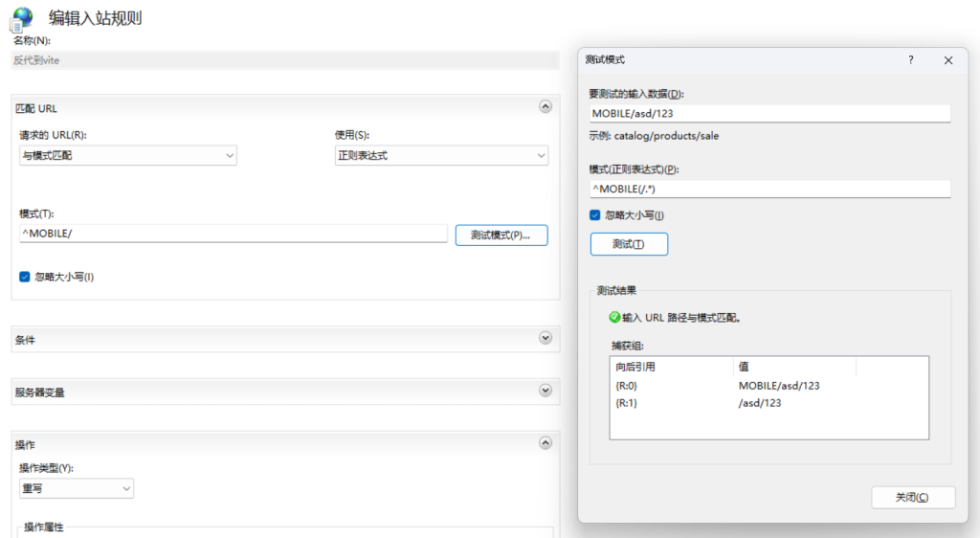Expand the 服务器变量 section
This screenshot has height=538, width=980.
(x=546, y=391)
